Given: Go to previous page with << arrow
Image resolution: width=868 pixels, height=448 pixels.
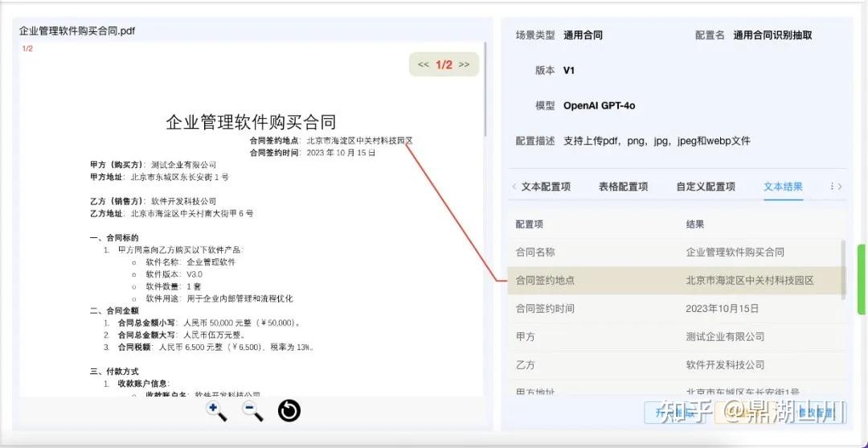Looking at the screenshot, I should coord(424,65).
